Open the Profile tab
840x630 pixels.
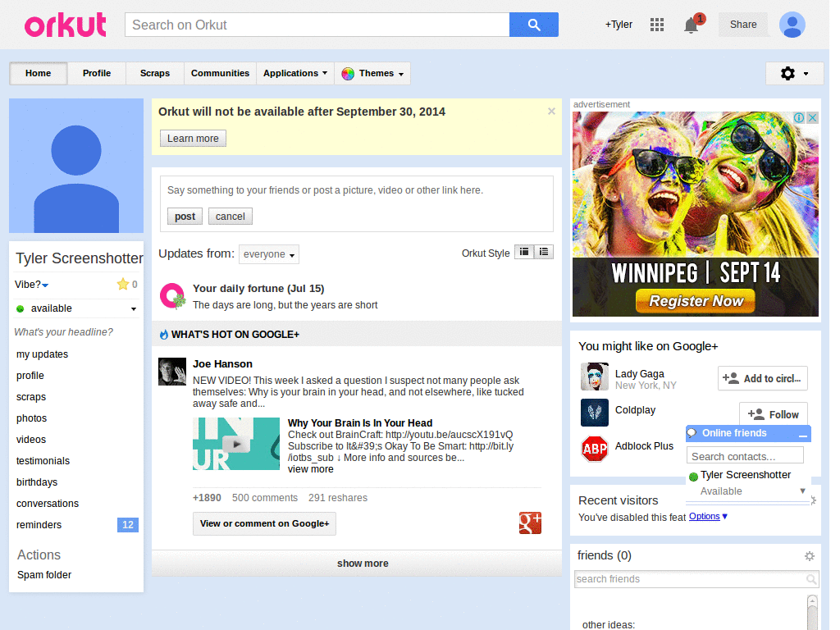[97, 73]
